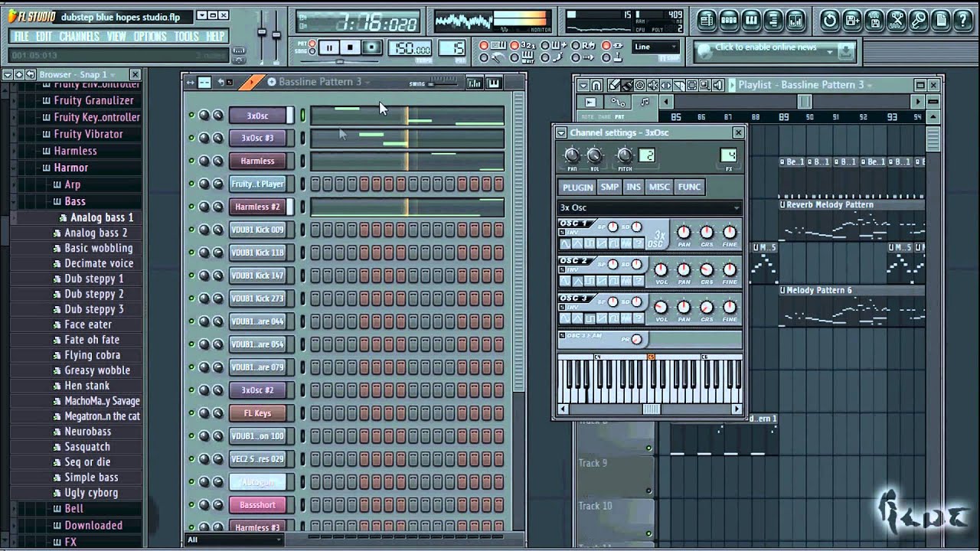Choose the Zoom tool in Playlist
980x551 pixels.
click(x=704, y=85)
